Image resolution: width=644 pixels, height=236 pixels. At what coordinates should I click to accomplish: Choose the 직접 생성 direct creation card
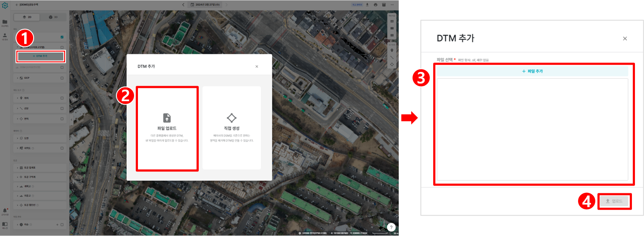pyautogui.click(x=231, y=128)
